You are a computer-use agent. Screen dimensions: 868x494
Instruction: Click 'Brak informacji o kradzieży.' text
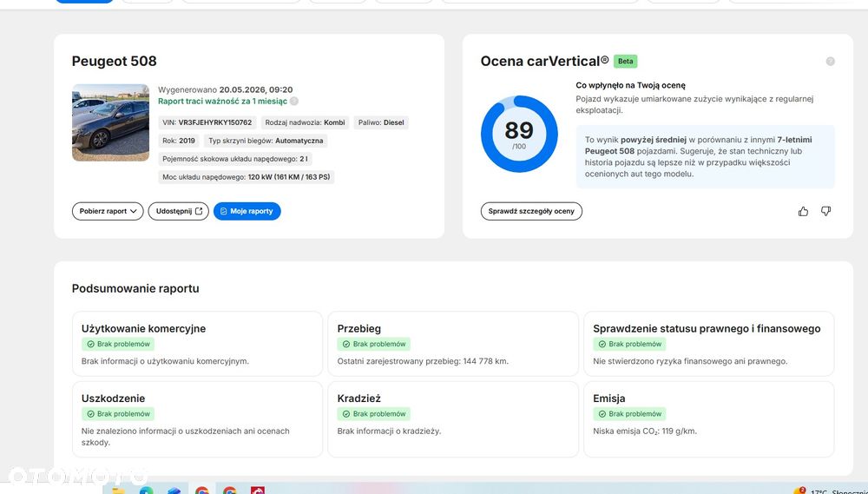point(389,431)
